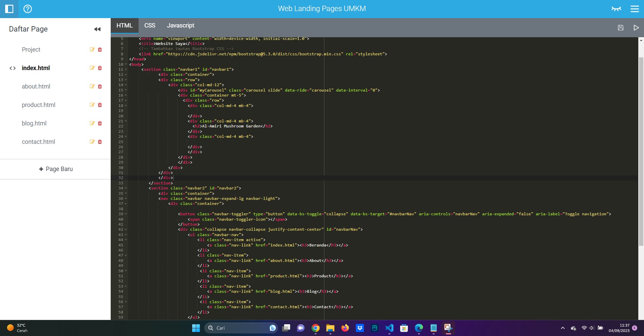The height and width of the screenshot is (336, 644).
Task: Toggle the sidebar panel layout icon
Action: [9, 9]
